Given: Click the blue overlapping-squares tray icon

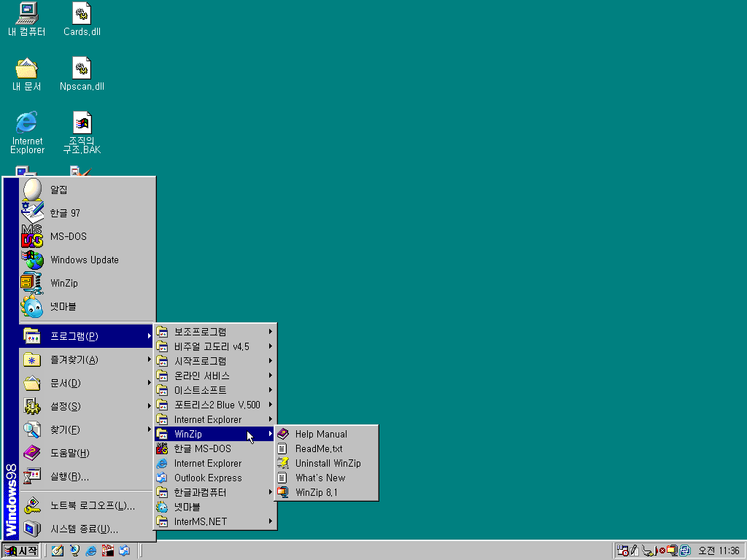Looking at the screenshot, I should pyautogui.click(x=685, y=551).
